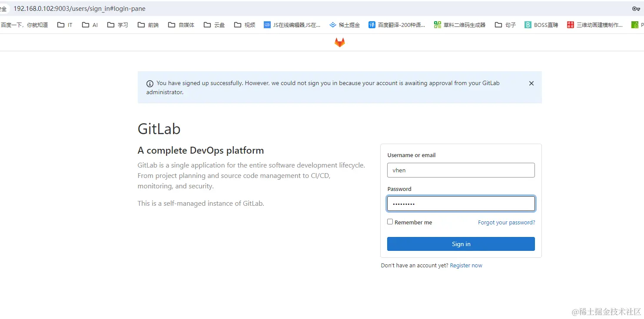644x319 pixels.
Task: Tick the Remember me checkbox
Action: [x=390, y=222]
